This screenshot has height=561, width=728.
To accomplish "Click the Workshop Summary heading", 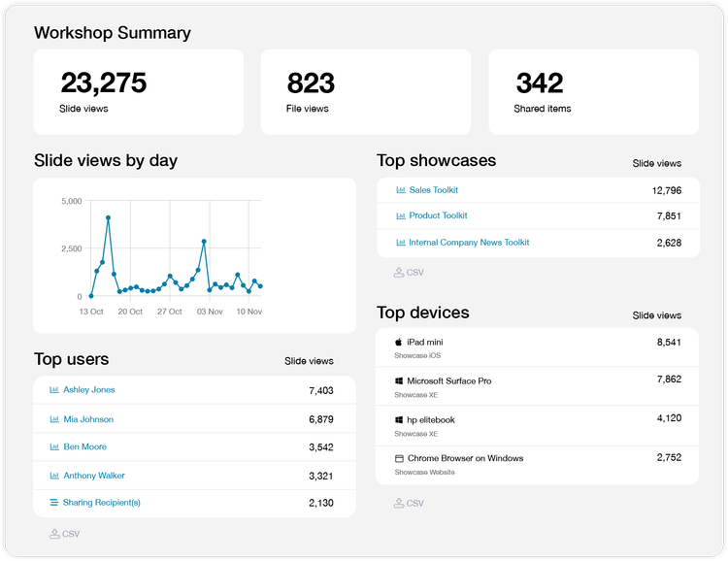I will coord(113,33).
